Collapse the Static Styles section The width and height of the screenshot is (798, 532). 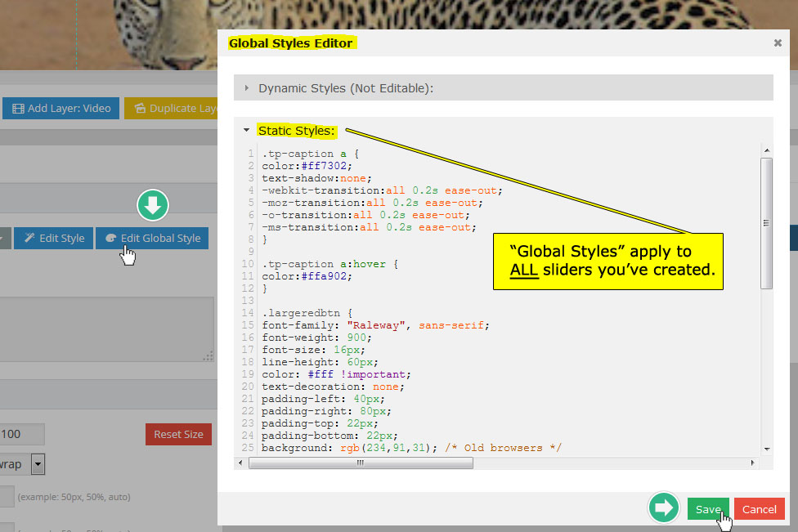click(x=246, y=131)
